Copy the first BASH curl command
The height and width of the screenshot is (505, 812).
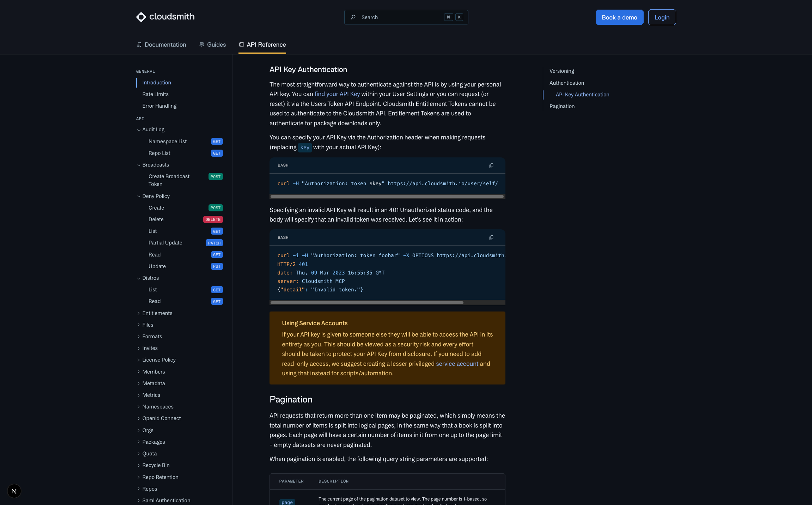[x=491, y=166]
